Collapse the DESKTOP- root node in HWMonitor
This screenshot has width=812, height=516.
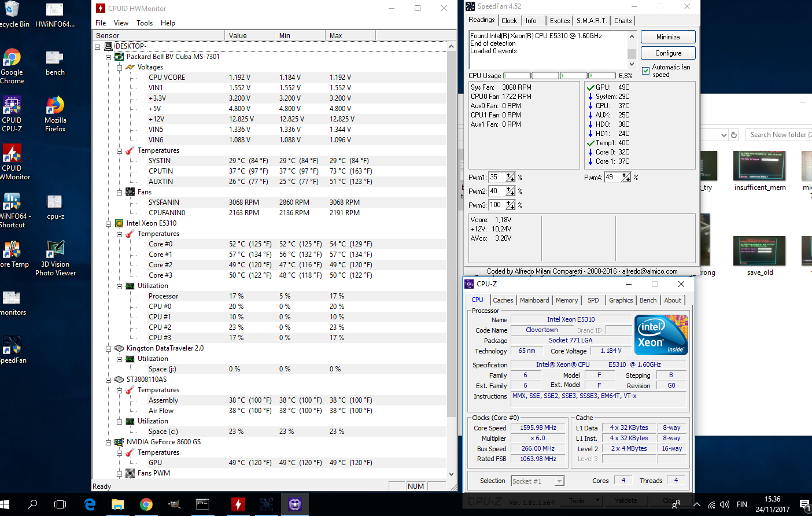pos(98,46)
